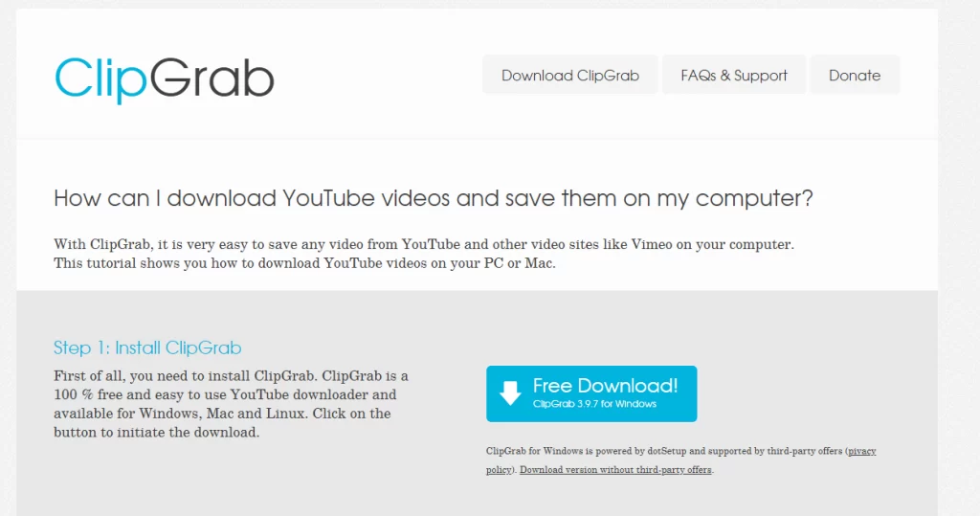Click the "Step 1: Install ClipGrab" heading
This screenshot has width=980, height=516.
147,348
